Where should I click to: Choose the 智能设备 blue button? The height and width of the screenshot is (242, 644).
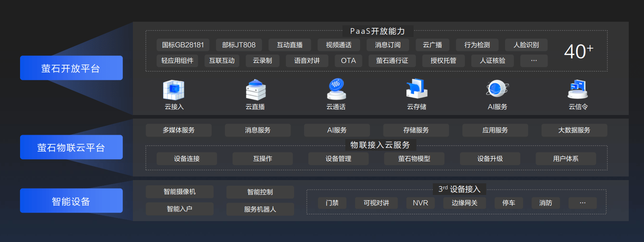tap(71, 201)
